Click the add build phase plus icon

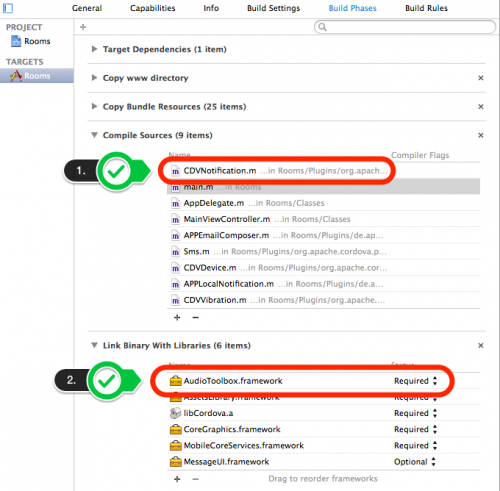pos(83,27)
